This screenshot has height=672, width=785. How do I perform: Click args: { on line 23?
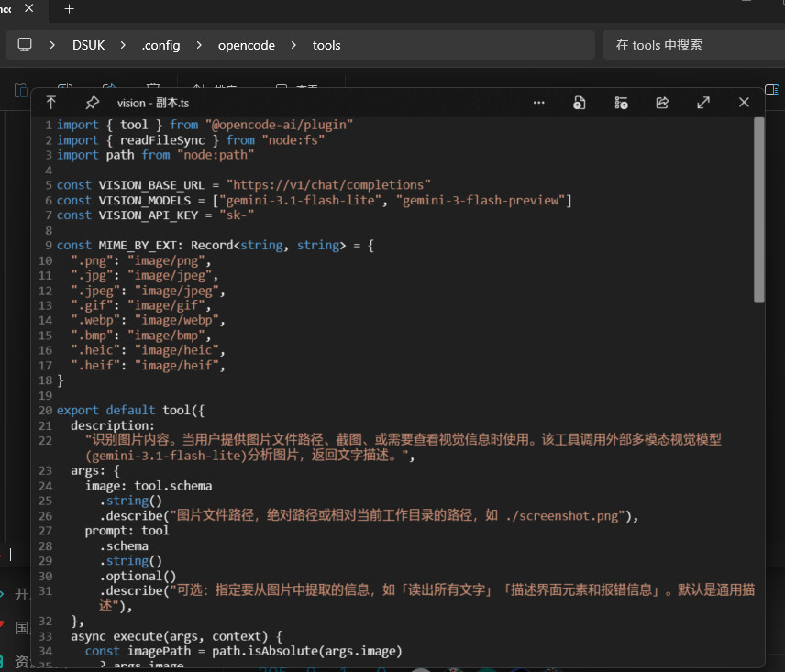[x=95, y=471]
